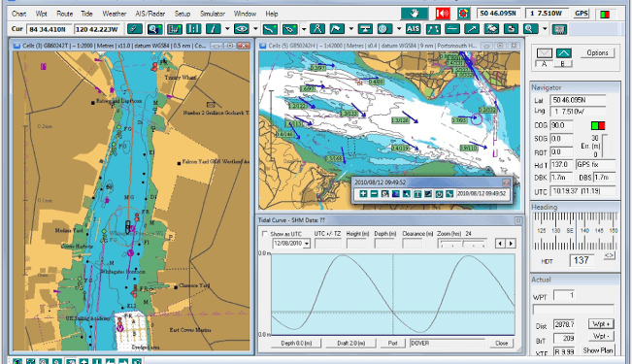Click the eye visibility toolbar icon
This screenshot has width=632, height=364.
click(242, 29)
